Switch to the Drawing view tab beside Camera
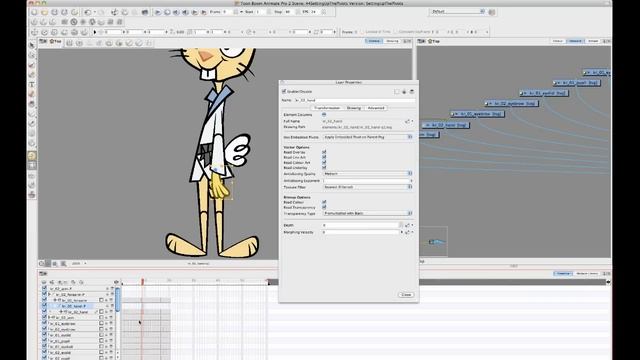The image size is (640, 360). (392, 41)
